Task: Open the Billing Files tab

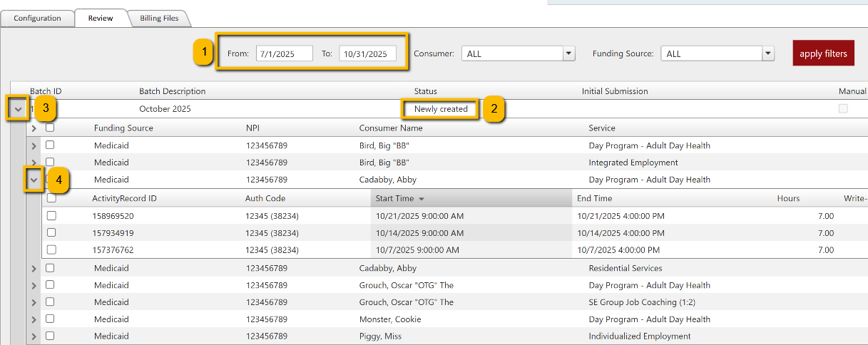Action: (158, 18)
